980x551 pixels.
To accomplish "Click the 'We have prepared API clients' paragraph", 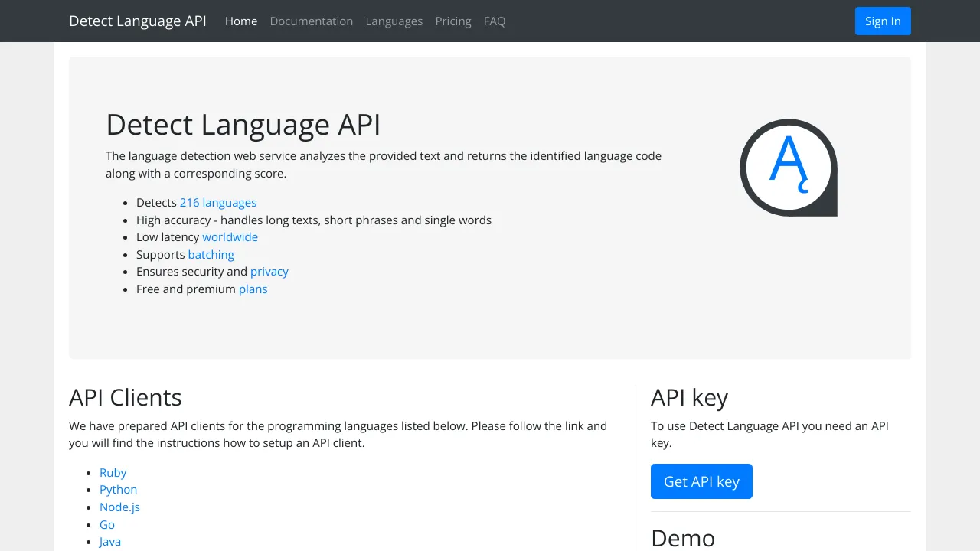I will (x=338, y=435).
